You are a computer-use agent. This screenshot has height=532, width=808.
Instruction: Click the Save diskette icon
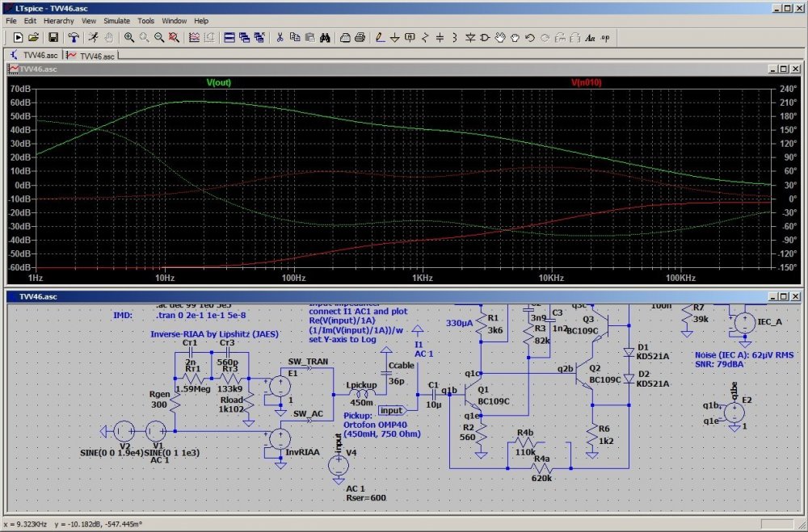[x=53, y=38]
